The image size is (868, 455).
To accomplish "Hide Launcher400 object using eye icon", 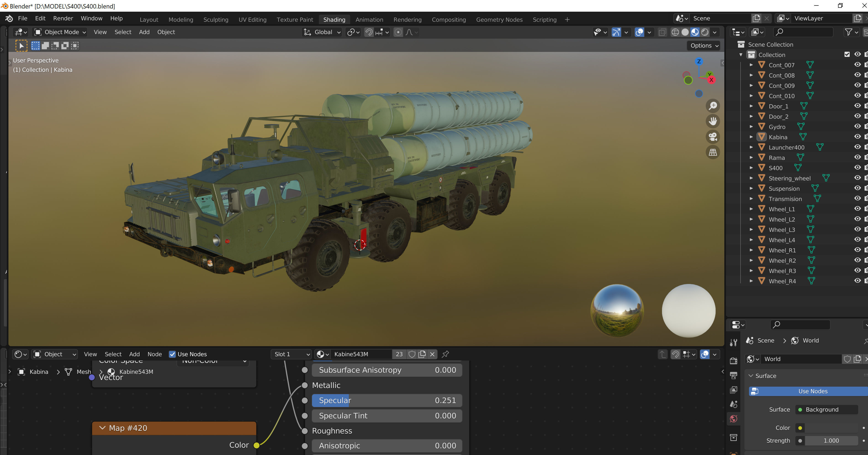I will coord(857,147).
